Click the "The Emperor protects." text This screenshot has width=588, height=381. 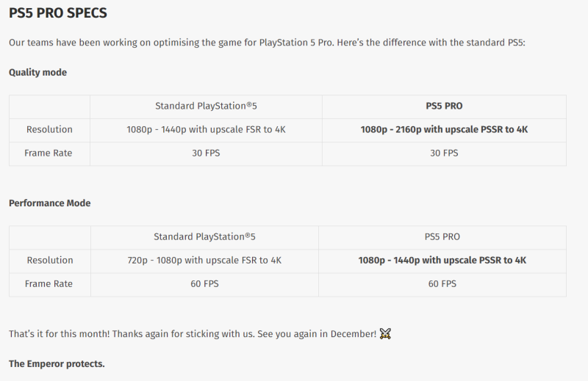point(57,363)
